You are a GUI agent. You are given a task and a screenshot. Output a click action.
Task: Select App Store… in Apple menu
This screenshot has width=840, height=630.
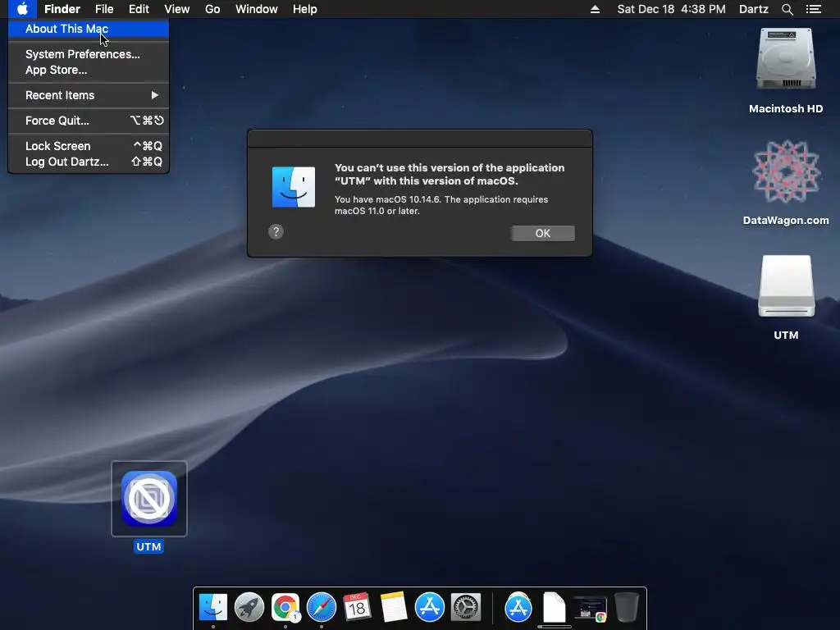(x=89, y=70)
